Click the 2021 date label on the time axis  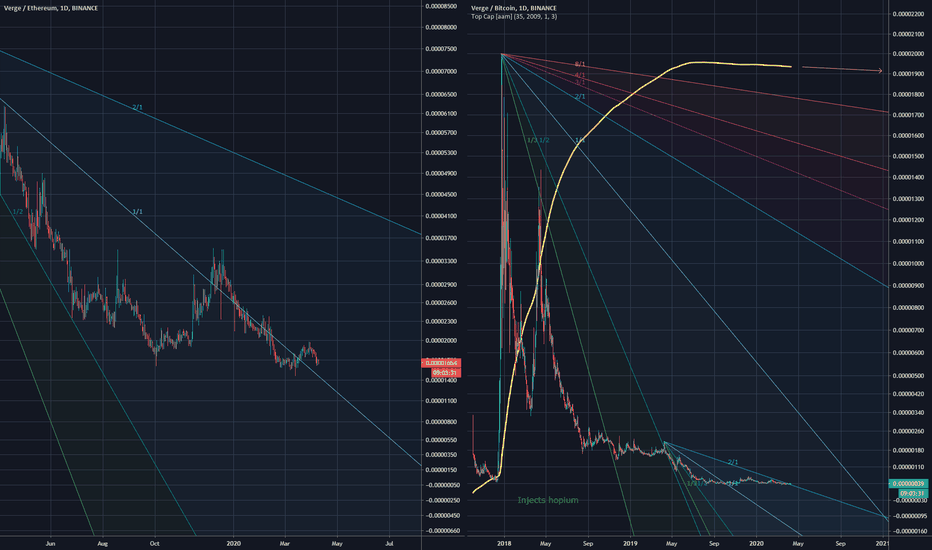[883, 543]
